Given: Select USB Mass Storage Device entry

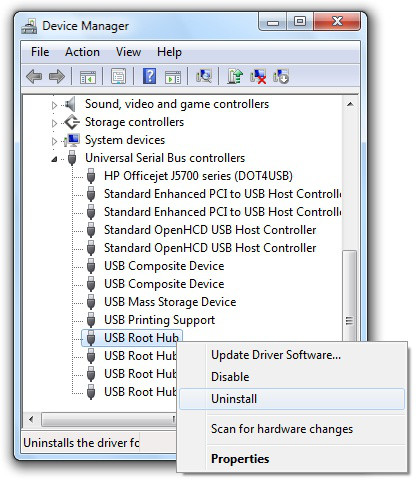Looking at the screenshot, I should [170, 302].
